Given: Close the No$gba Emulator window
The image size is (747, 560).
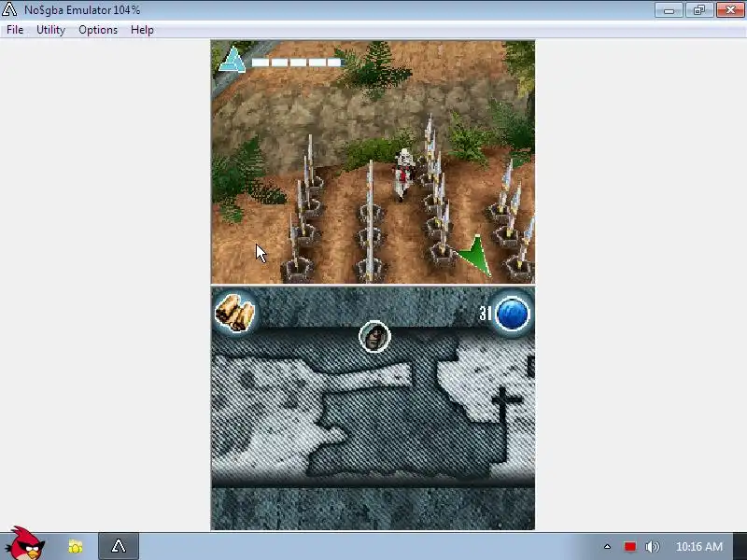Looking at the screenshot, I should coord(730,10).
